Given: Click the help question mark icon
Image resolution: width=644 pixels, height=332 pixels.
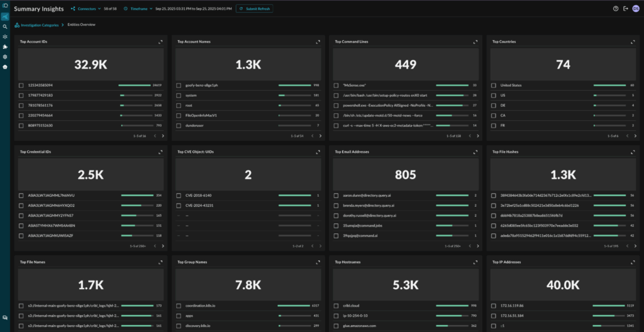Looking at the screenshot, I should pos(616,8).
